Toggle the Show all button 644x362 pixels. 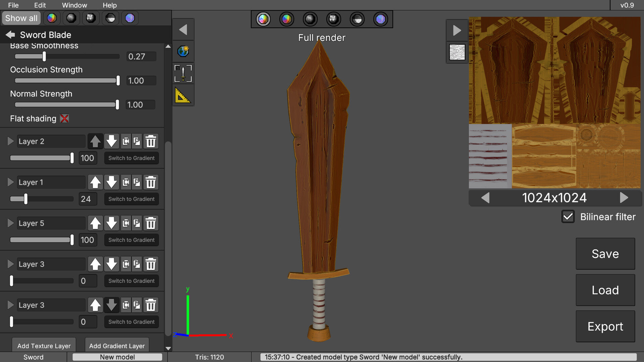[x=21, y=18]
